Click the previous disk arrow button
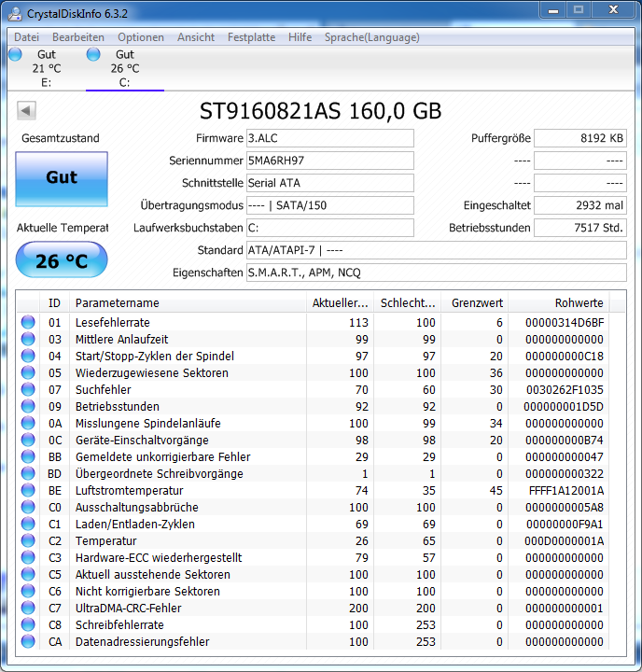Viewport: 642px width, 672px height. point(26,111)
